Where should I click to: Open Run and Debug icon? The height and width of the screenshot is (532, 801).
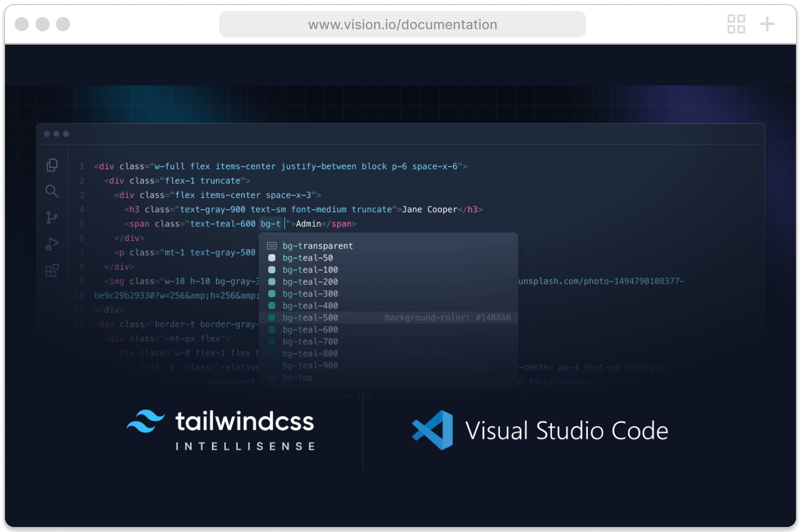[52, 244]
